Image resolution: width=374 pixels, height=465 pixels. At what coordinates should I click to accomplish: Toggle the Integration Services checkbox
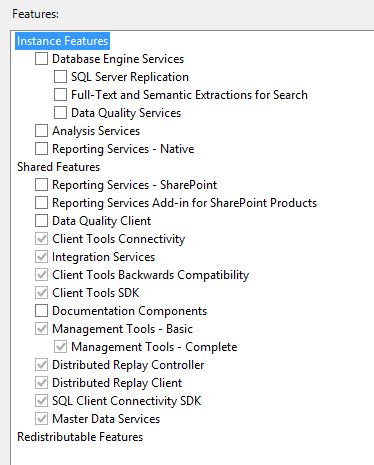pos(41,257)
